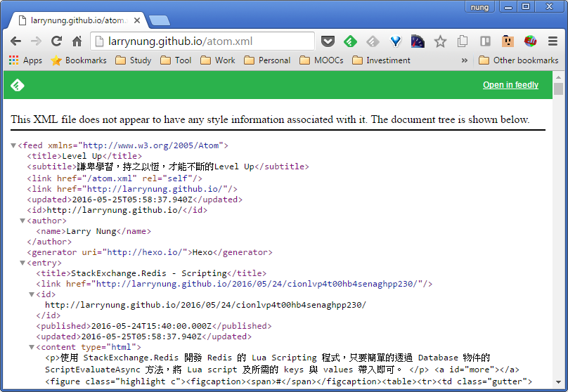The width and height of the screenshot is (568, 392).
Task: Click the href value /atom.xml
Action: (110, 178)
